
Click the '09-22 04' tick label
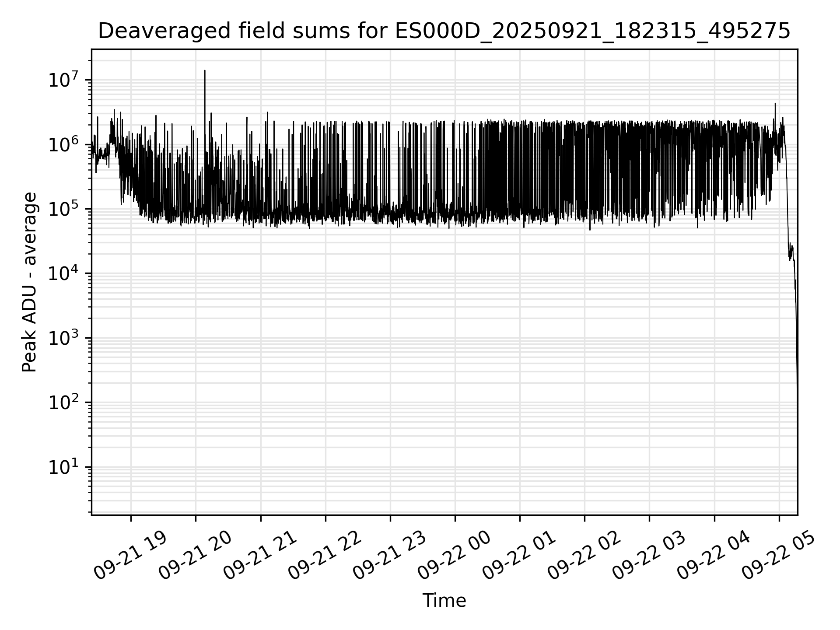click(x=714, y=556)
